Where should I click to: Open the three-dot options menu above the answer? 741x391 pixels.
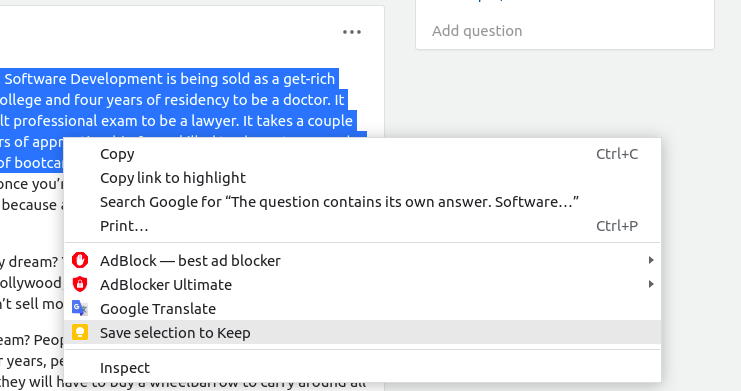[352, 32]
